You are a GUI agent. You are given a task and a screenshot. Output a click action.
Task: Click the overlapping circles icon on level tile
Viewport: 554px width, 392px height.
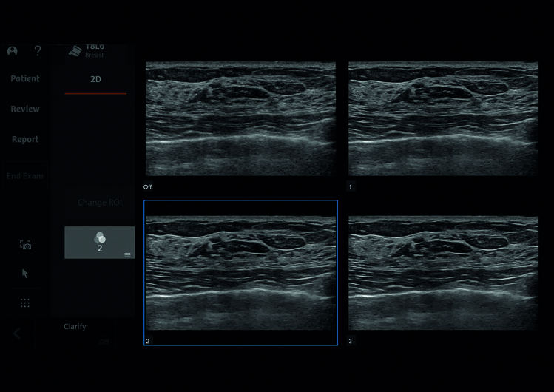tap(100, 237)
